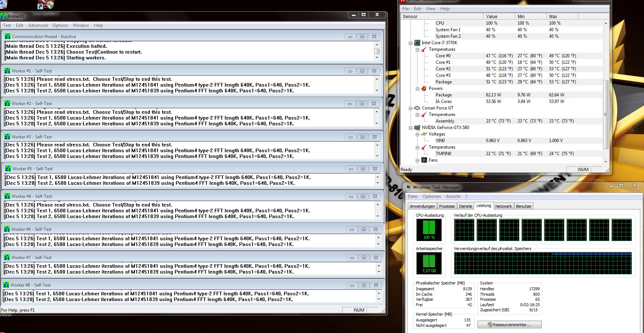This screenshot has height=333, width=644.
Task: Click the thermometer icon beside Intel CPU Temperatures
Action: click(x=424, y=49)
